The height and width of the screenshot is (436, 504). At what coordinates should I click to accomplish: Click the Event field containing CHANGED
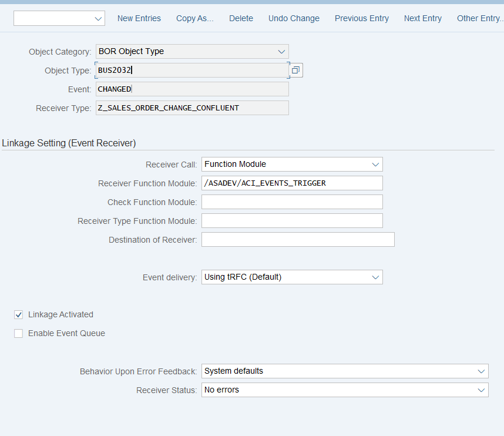pos(192,89)
